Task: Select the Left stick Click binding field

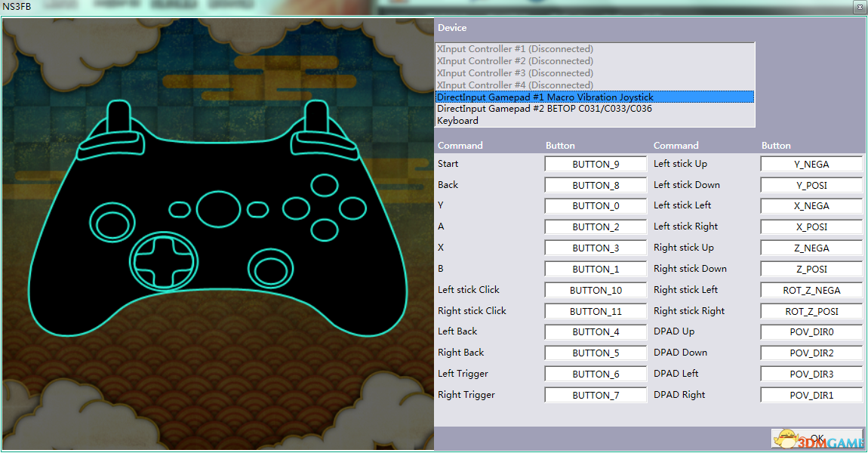Action: [x=596, y=290]
